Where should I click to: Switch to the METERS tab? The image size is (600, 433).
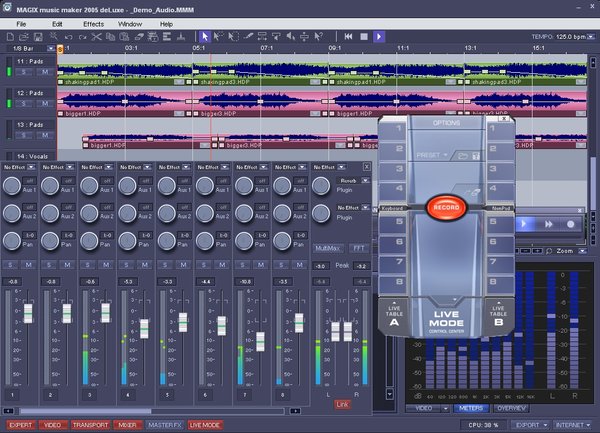(471, 409)
